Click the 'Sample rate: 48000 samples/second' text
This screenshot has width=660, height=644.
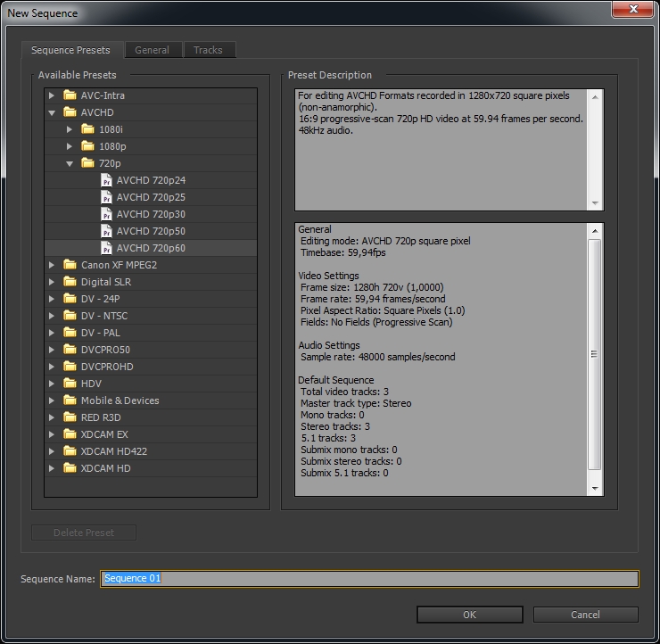point(377,357)
